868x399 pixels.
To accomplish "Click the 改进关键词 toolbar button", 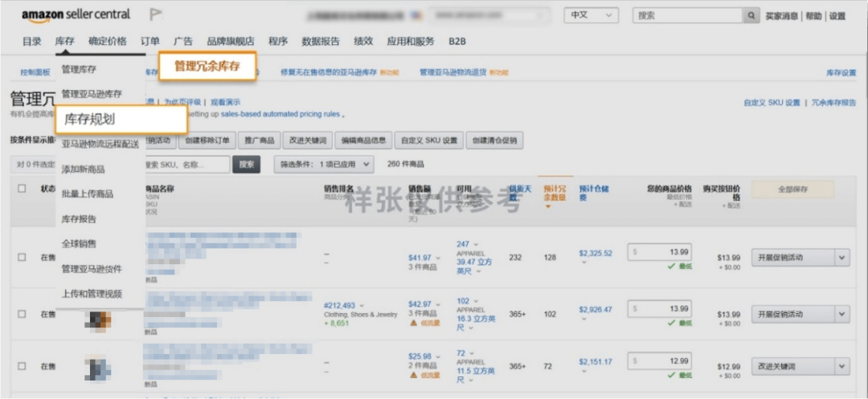I will (308, 140).
